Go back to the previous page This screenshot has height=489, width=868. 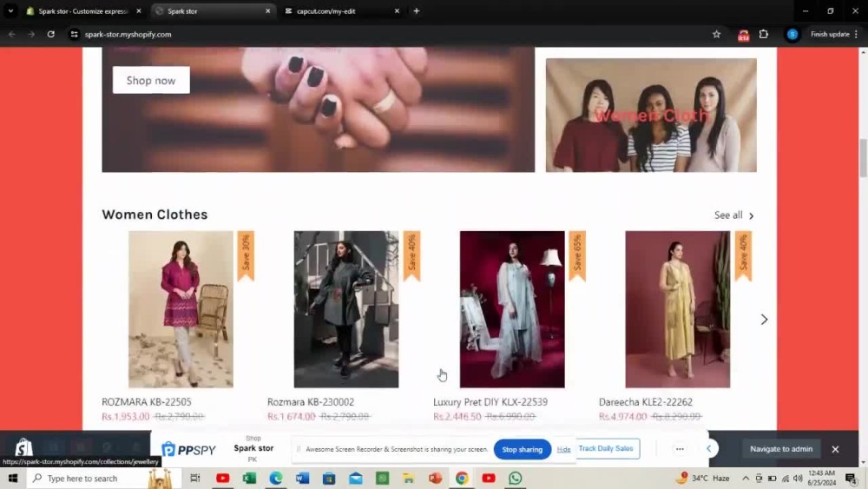(11, 35)
